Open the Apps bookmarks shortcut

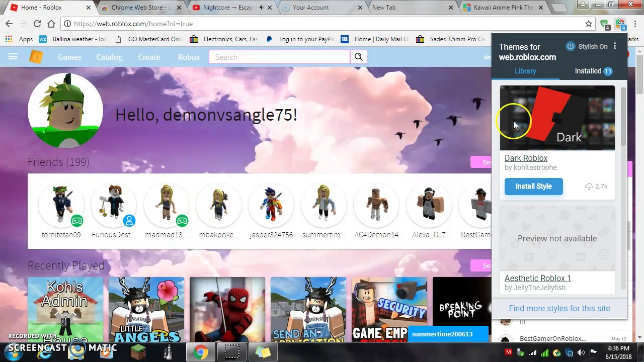(x=19, y=39)
